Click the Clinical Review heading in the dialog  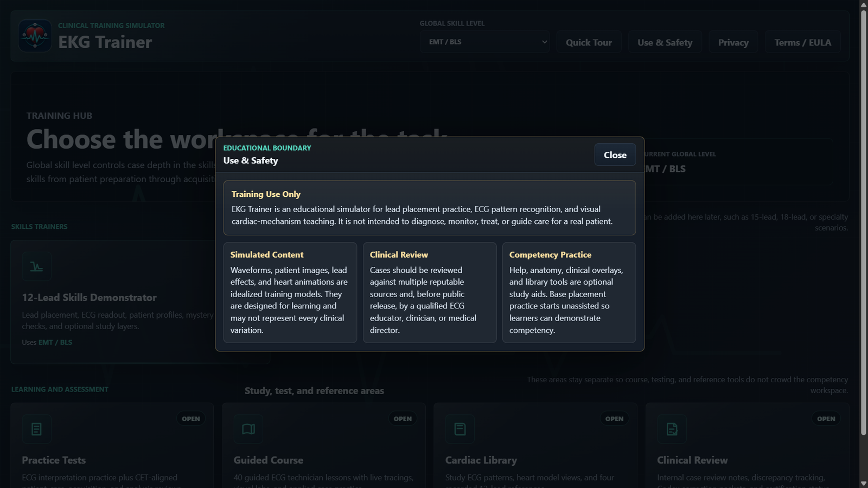399,255
